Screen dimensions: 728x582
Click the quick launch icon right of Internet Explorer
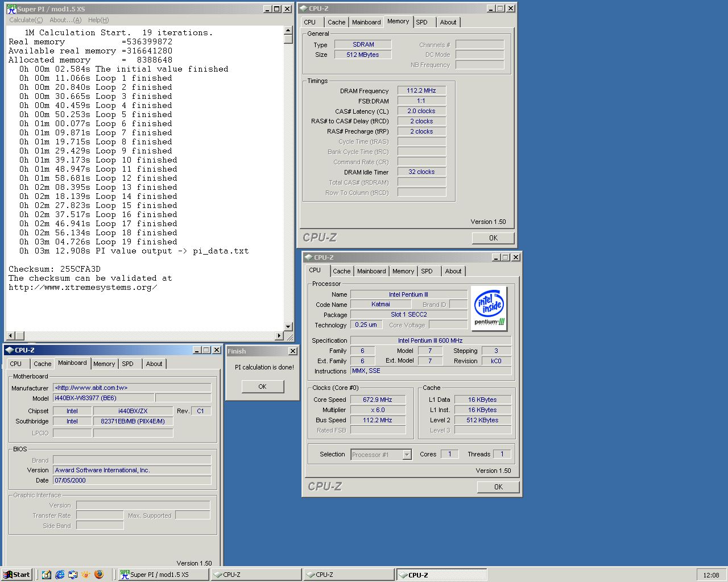coord(73,575)
